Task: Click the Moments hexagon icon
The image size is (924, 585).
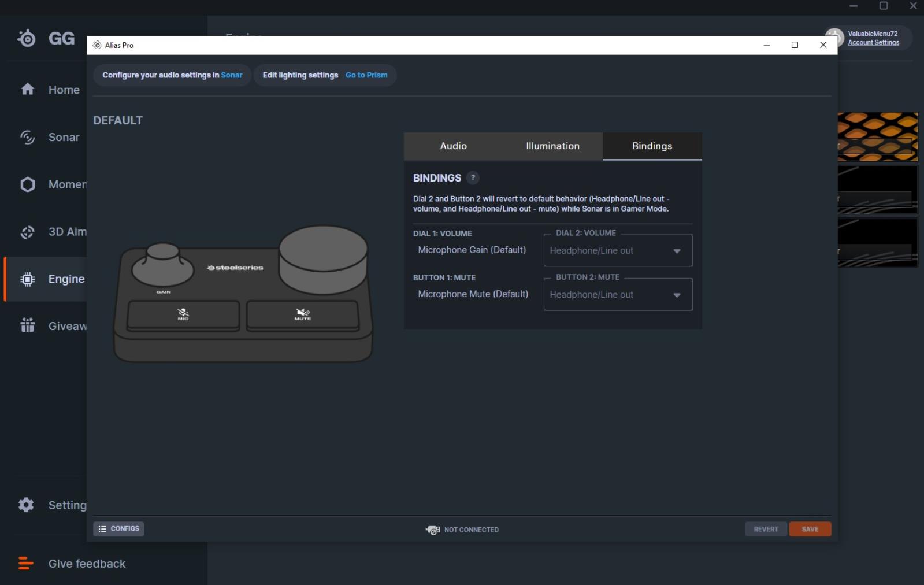Action: [27, 184]
